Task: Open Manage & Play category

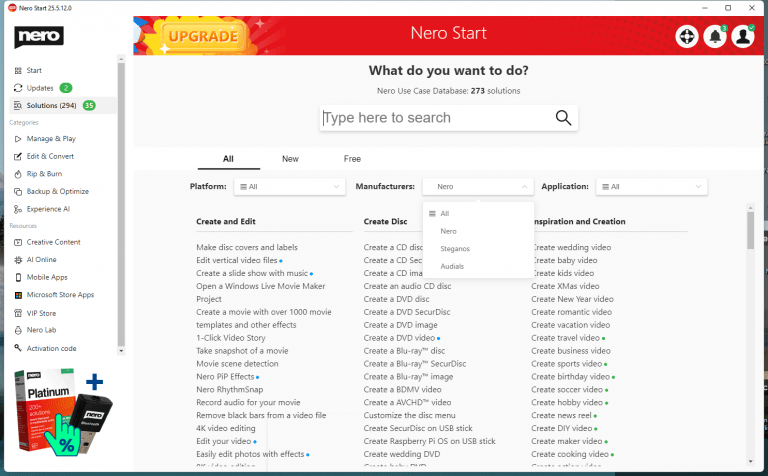Action: [x=51, y=138]
